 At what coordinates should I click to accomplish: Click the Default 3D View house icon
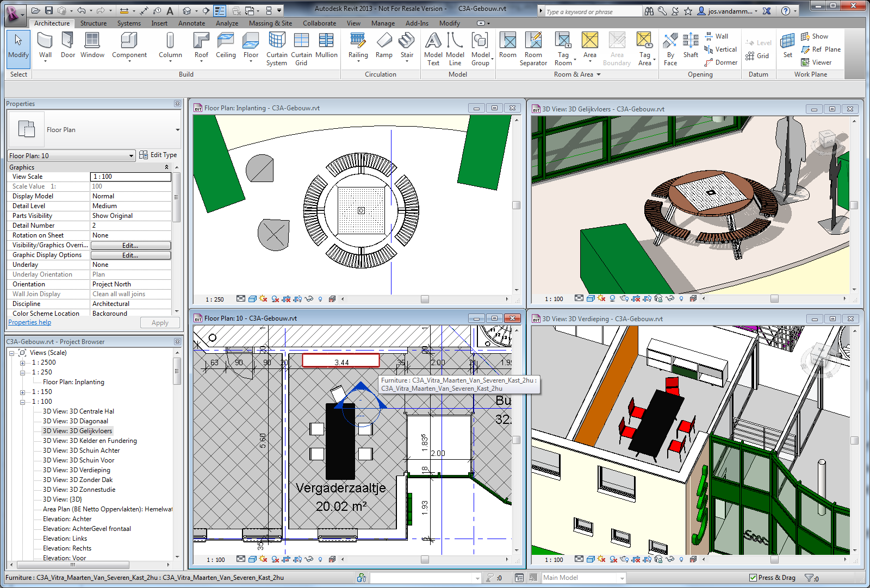point(187,10)
